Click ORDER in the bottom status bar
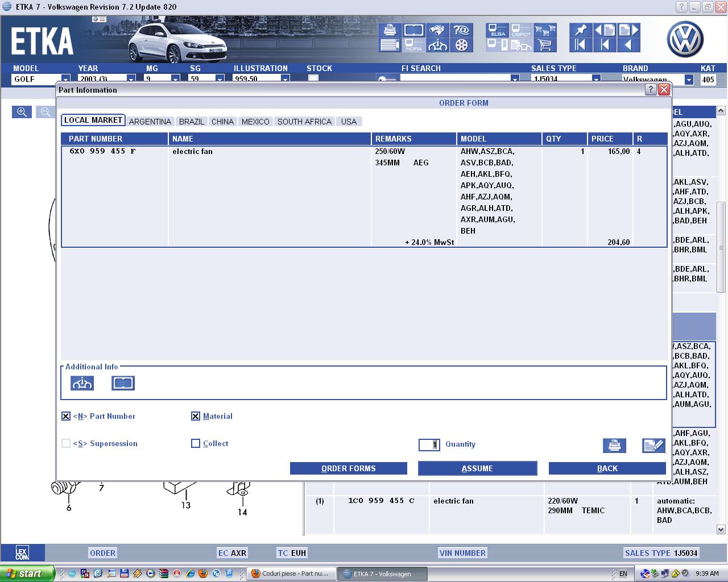728x582 pixels. pyautogui.click(x=102, y=553)
